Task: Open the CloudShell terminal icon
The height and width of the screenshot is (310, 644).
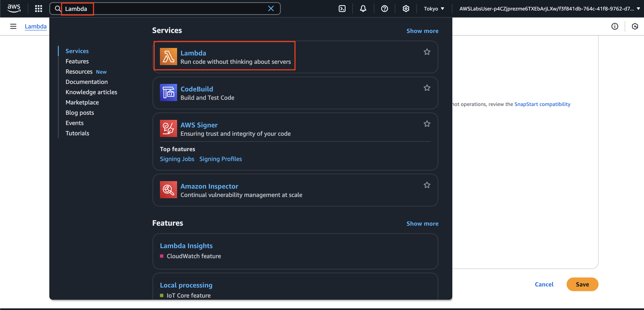Action: (342, 9)
